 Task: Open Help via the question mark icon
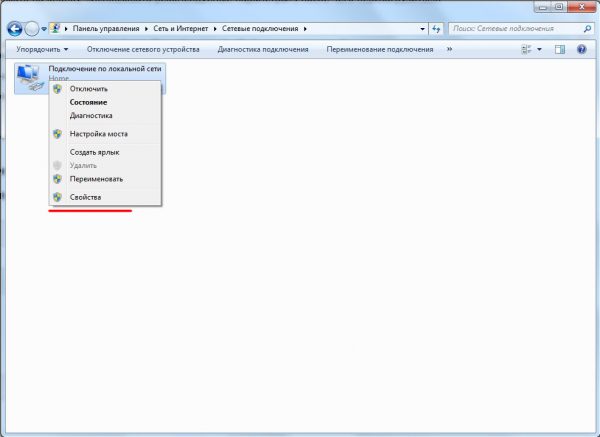coord(582,49)
